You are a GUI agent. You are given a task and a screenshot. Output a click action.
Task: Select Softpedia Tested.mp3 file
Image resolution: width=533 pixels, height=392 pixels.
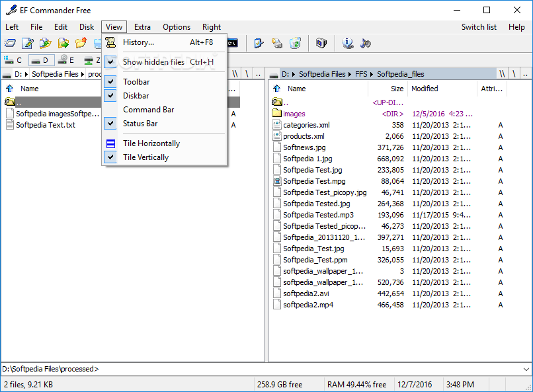318,215
